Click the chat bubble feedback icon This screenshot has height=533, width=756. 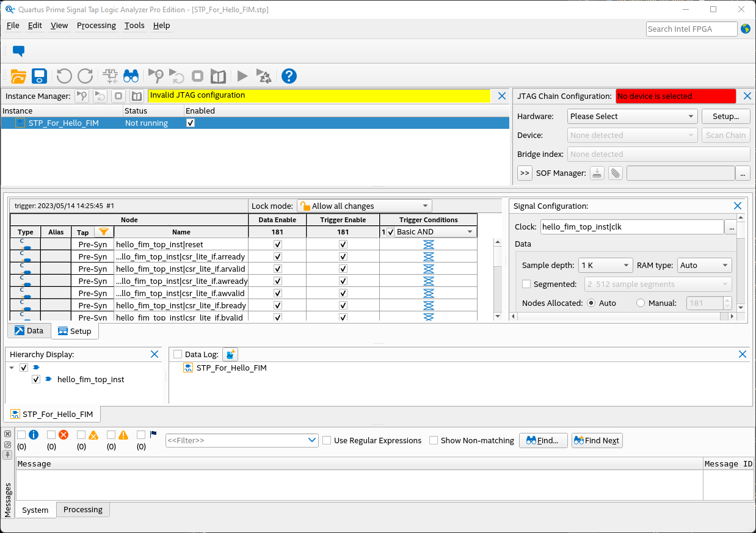pyautogui.click(x=19, y=51)
